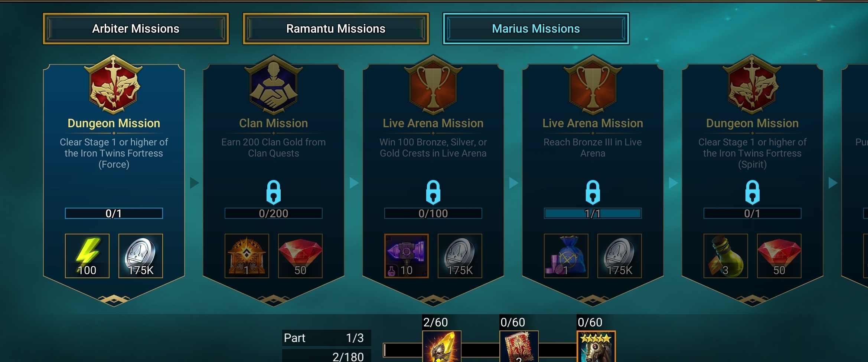This screenshot has width=868, height=362.
Task: Click the 0/1 progress bar on Force mission
Action: click(114, 213)
